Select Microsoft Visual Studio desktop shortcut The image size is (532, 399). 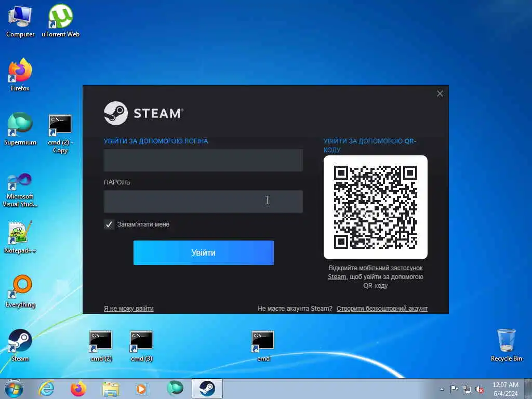[x=20, y=190]
